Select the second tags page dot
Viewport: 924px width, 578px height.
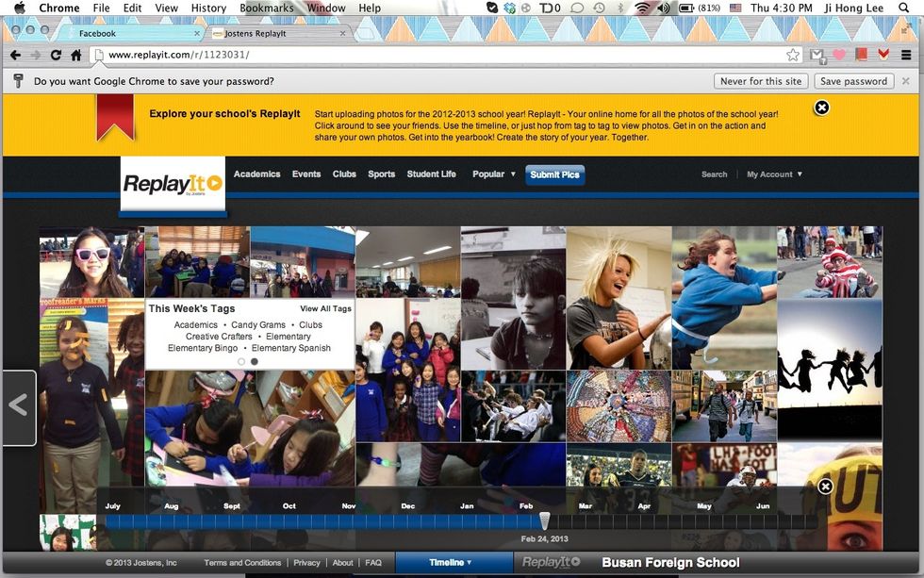[255, 362]
